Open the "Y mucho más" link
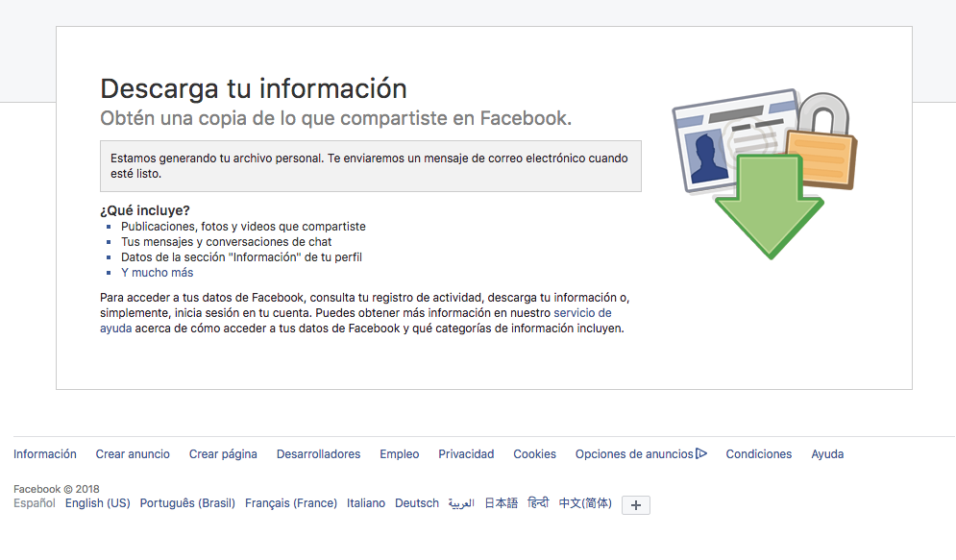Screen dimensions: 956x560 click(x=156, y=272)
